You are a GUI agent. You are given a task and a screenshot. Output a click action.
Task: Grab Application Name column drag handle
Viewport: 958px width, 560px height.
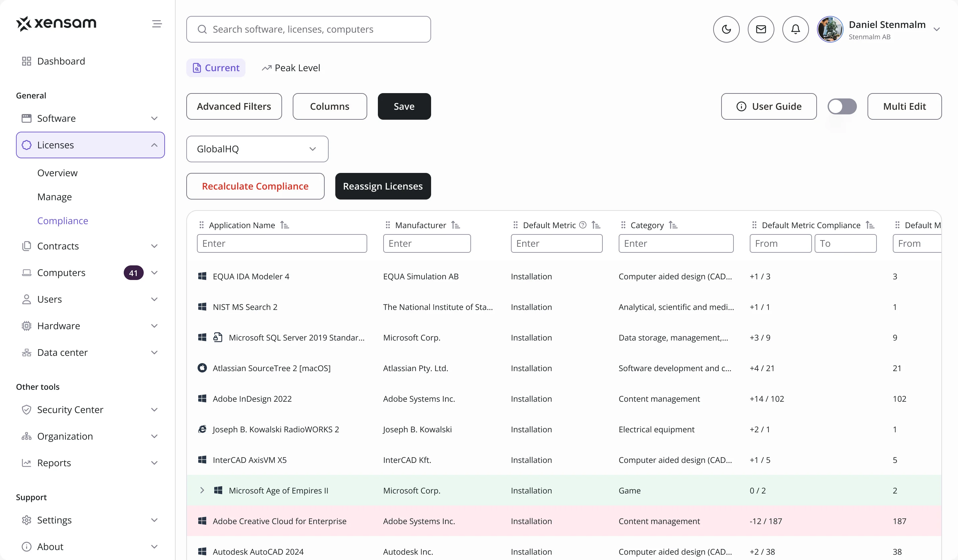point(202,225)
